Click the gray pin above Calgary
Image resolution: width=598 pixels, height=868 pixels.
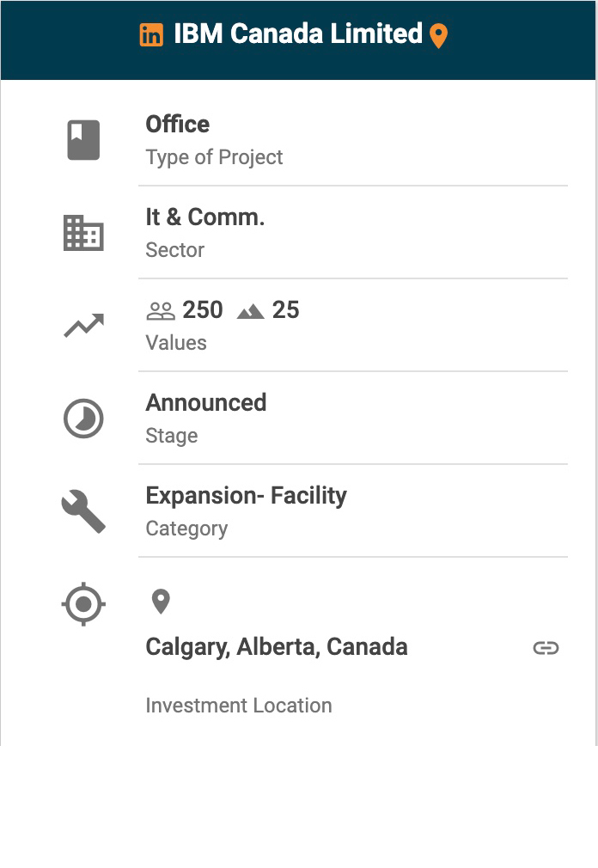click(x=161, y=602)
